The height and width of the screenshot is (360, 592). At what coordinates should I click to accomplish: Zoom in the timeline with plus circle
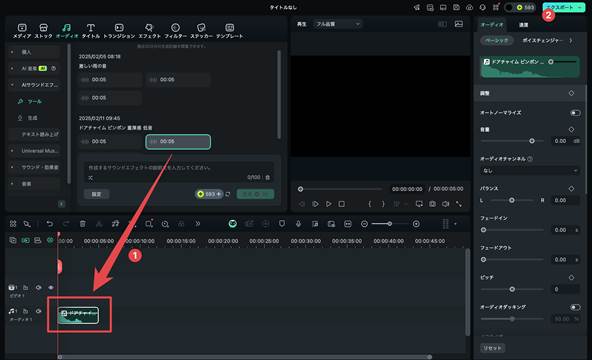[x=416, y=224]
